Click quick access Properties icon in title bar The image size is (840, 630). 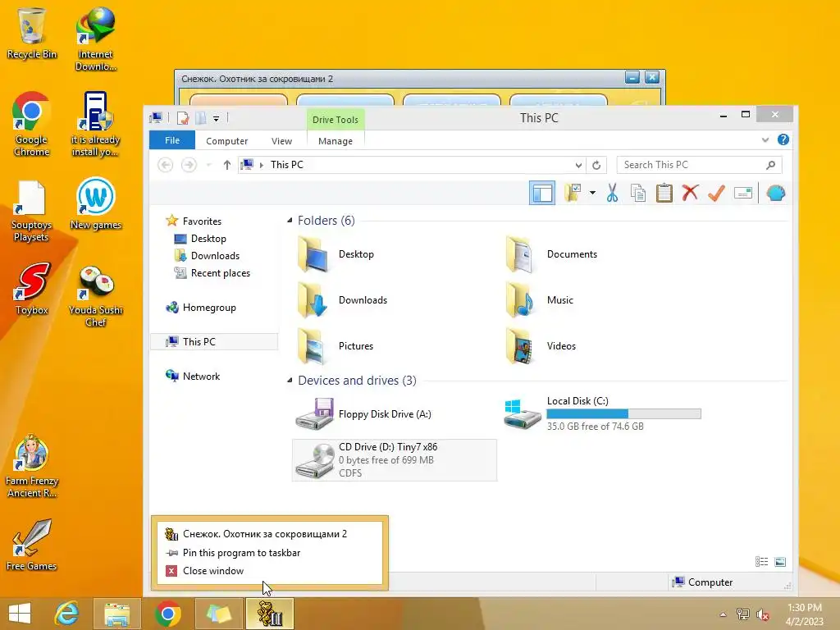click(x=183, y=118)
